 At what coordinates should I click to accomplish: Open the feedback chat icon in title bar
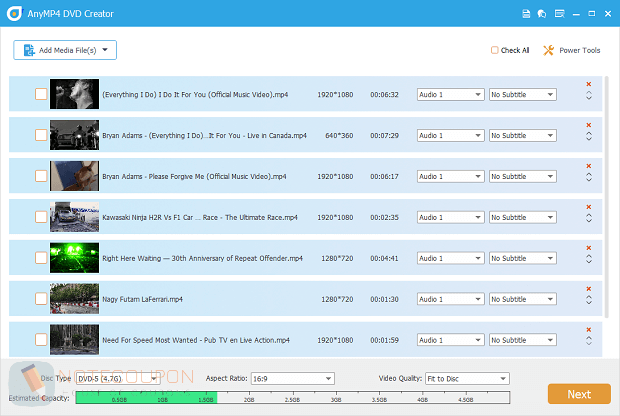pyautogui.click(x=542, y=14)
